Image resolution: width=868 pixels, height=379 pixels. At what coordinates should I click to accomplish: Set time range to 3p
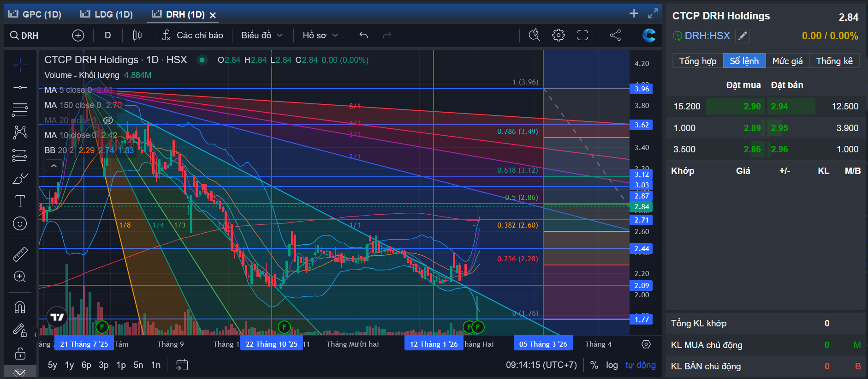[104, 365]
